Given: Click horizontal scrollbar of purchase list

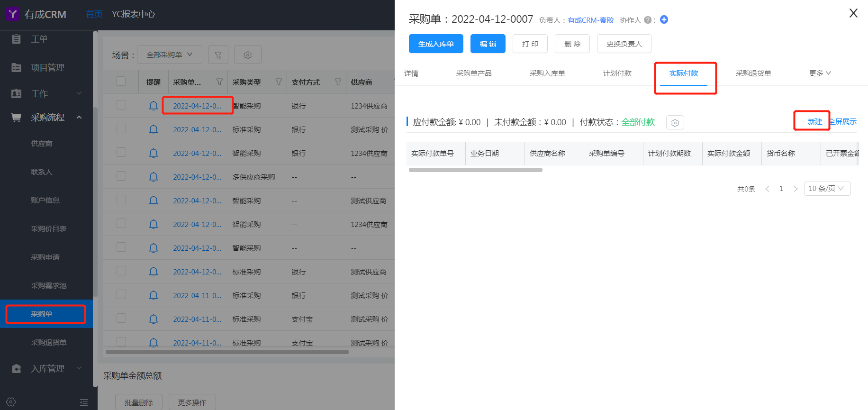Looking at the screenshot, I should pyautogui.click(x=227, y=352).
